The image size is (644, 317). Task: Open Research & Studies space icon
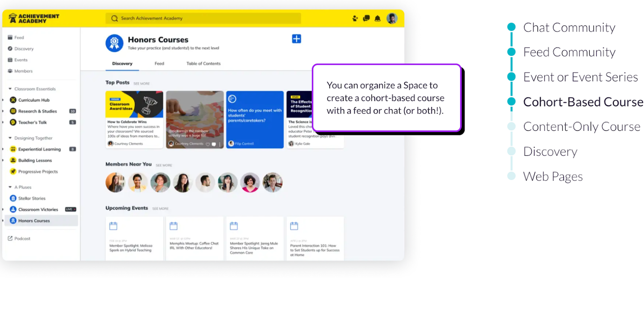(x=13, y=111)
